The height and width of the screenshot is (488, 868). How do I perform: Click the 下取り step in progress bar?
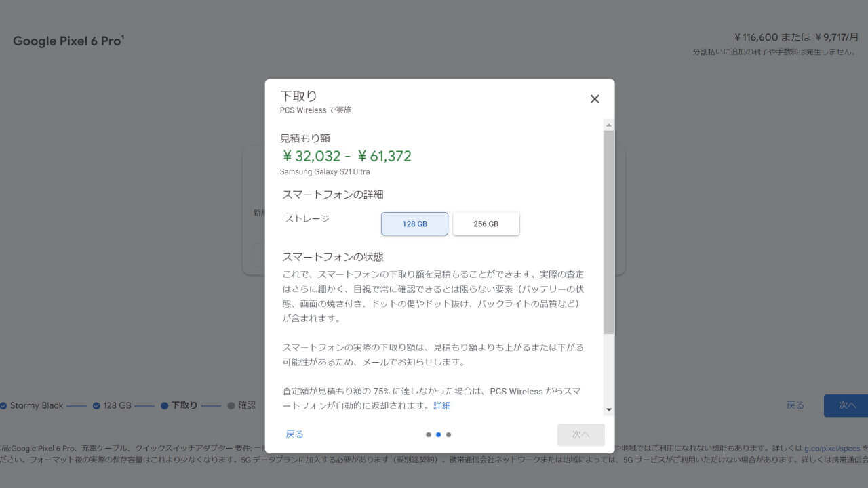[180, 405]
